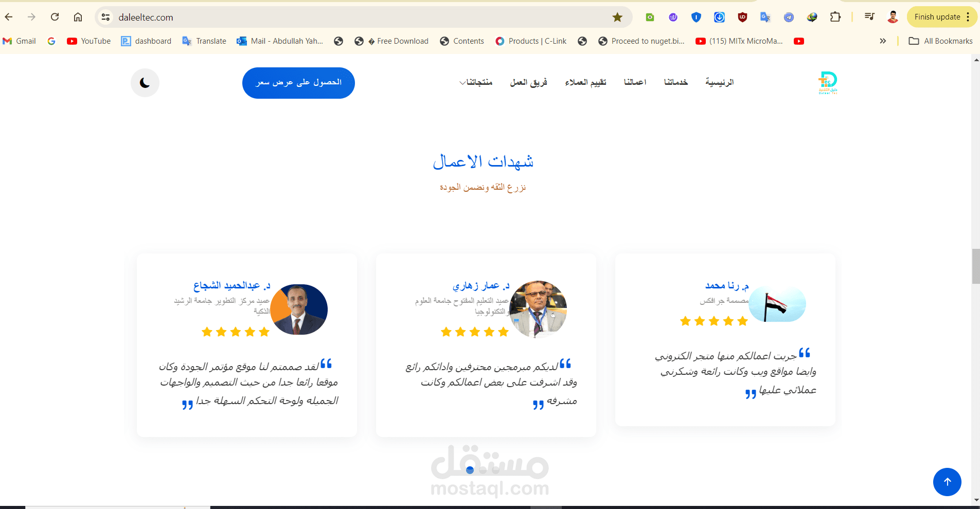Open the browser extensions puzzle icon

click(x=835, y=17)
